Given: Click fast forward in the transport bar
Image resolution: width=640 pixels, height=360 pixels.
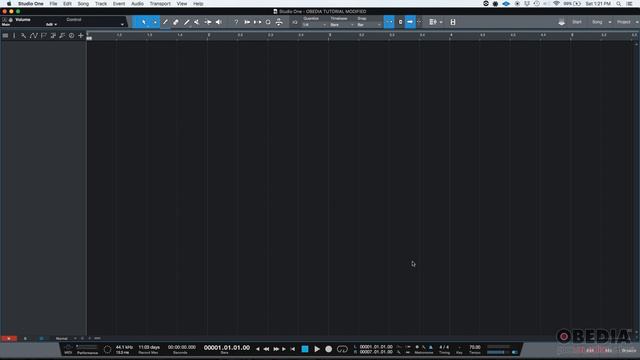Looking at the screenshot, I should 276,349.
